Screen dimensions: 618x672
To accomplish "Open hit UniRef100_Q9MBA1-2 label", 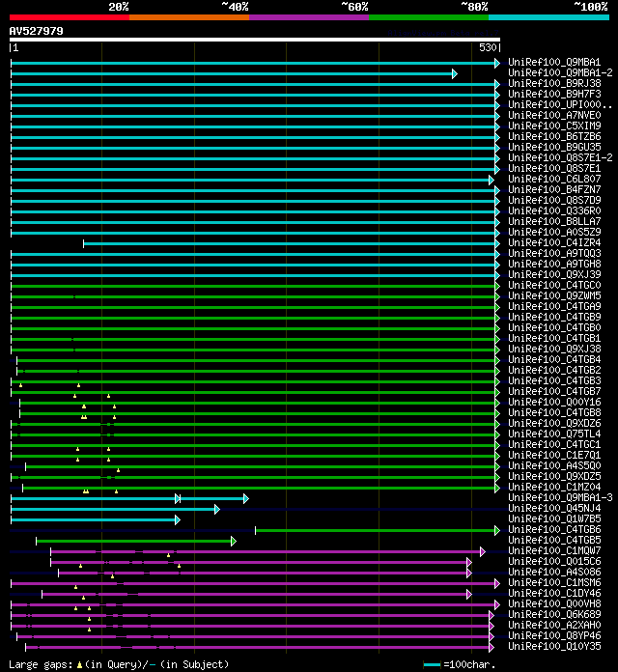I will [560, 72].
